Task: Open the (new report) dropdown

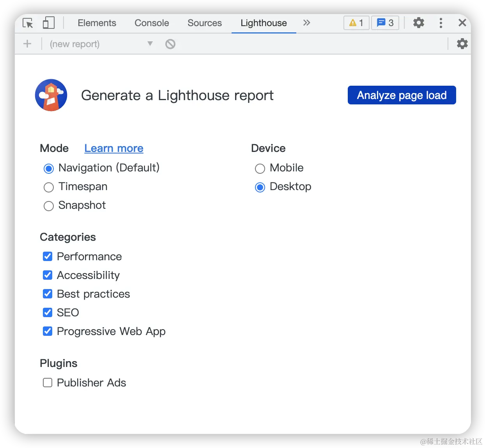Action: pyautogui.click(x=101, y=44)
